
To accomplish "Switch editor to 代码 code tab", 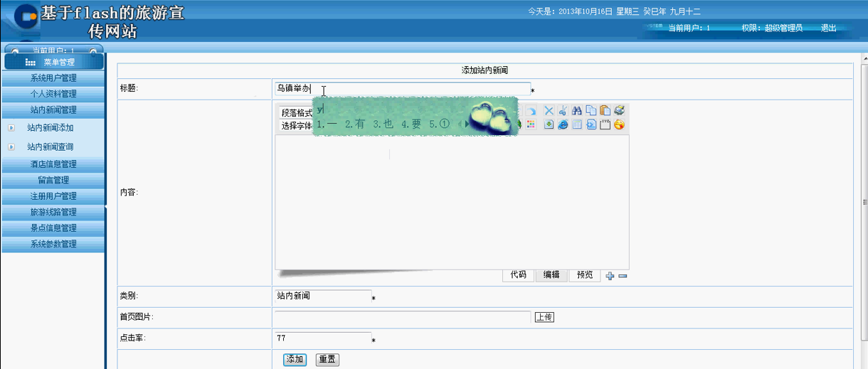I will click(x=518, y=275).
